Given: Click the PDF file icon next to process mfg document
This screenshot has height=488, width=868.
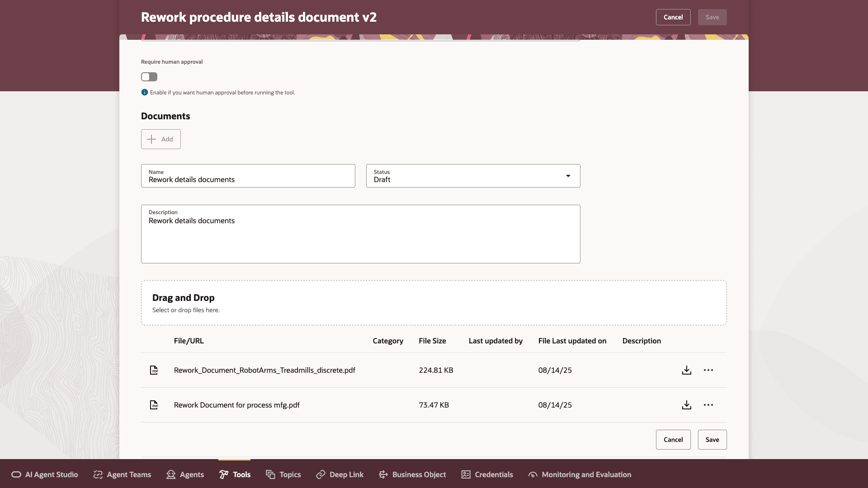Looking at the screenshot, I should pos(154,405).
